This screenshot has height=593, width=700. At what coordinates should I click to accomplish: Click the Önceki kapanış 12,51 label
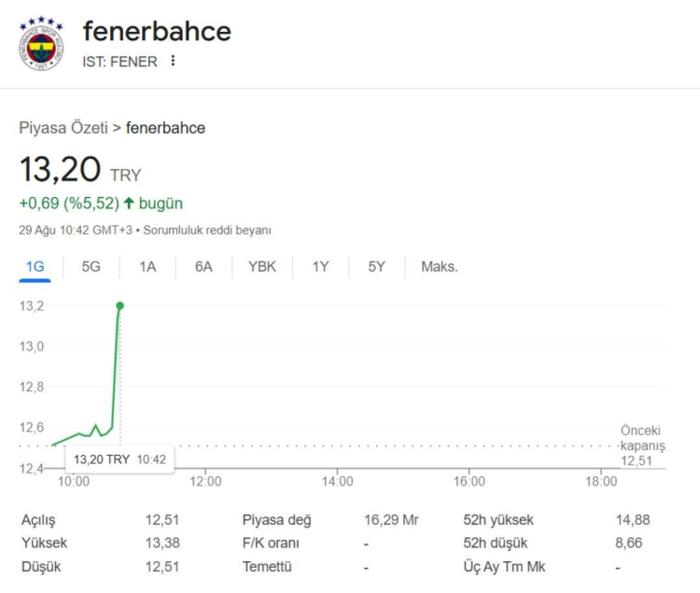(642, 445)
